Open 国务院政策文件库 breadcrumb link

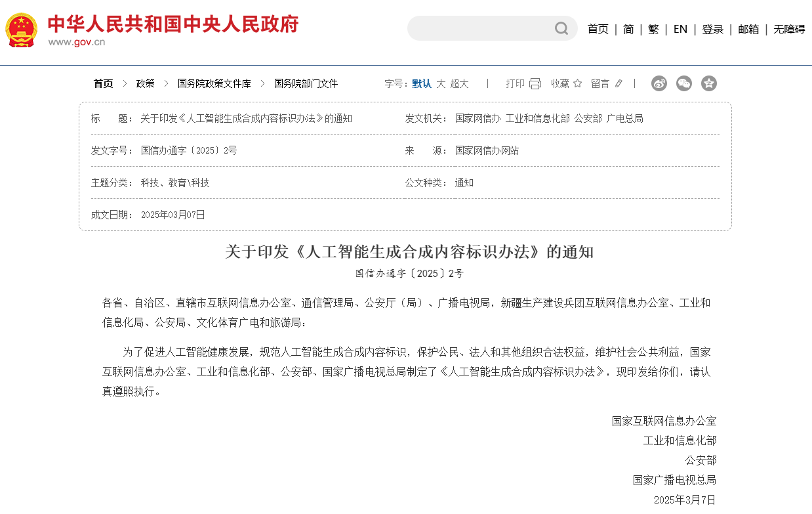[x=214, y=83]
